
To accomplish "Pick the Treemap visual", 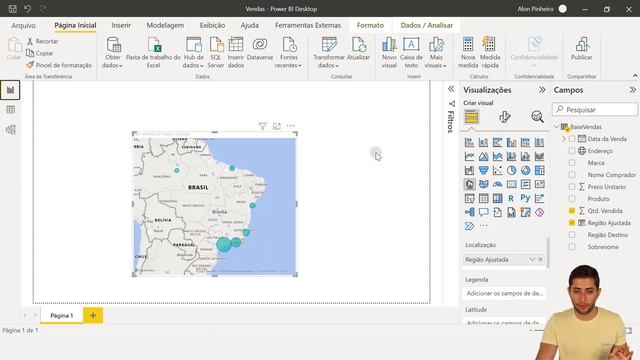I will (539, 171).
